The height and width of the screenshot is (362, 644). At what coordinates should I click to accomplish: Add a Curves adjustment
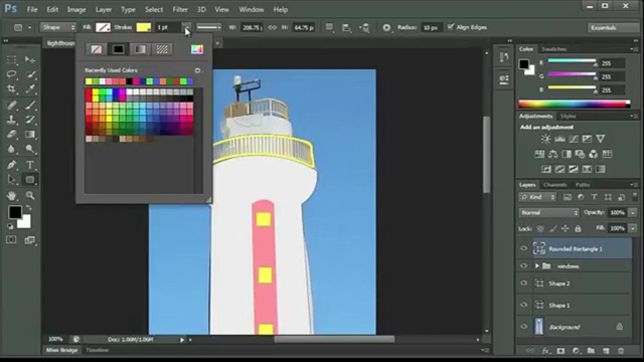573,139
